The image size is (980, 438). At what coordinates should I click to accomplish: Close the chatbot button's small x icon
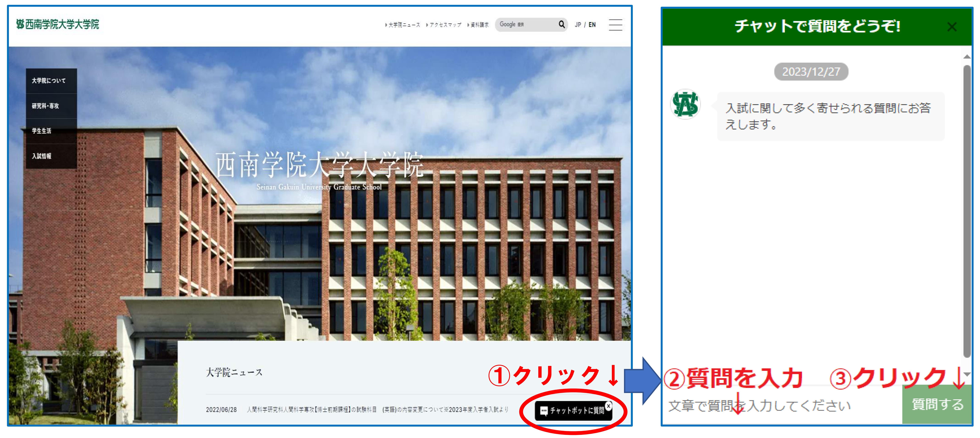[609, 406]
